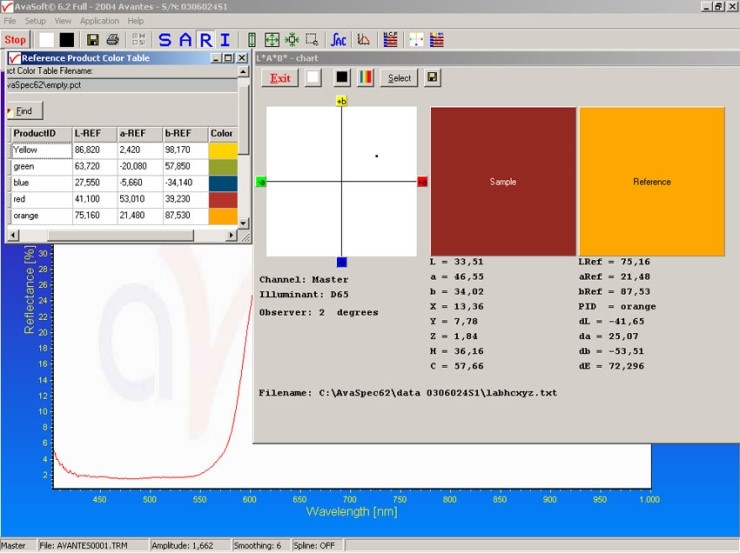Click the save experiment floppy icon
Viewport: 740px width, 553px height.
tap(93, 40)
